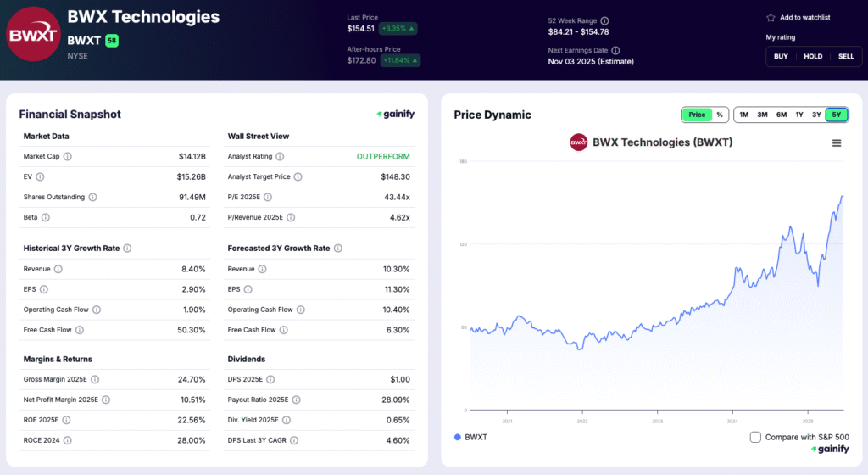The height and width of the screenshot is (475, 868).
Task: Click info icon next to Next Earnings Date
Action: click(x=615, y=50)
